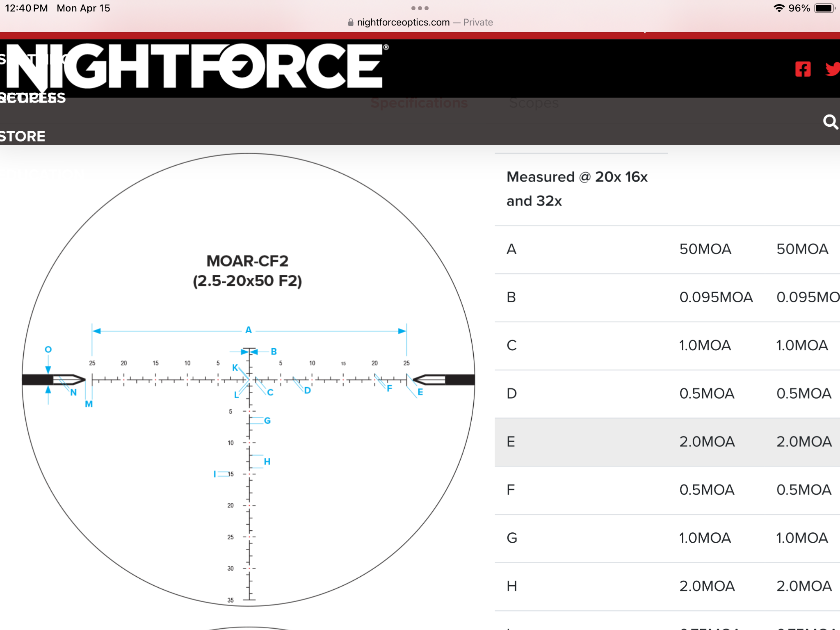Screen dimensions: 840x630
Task: Click the blue H label on reticle
Action: [267, 461]
